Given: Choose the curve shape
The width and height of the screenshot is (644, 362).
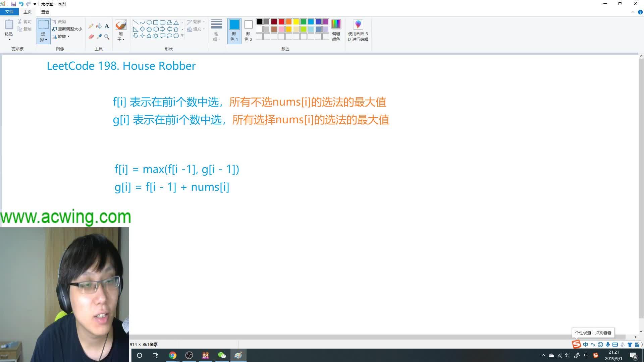Looking at the screenshot, I should (x=143, y=22).
